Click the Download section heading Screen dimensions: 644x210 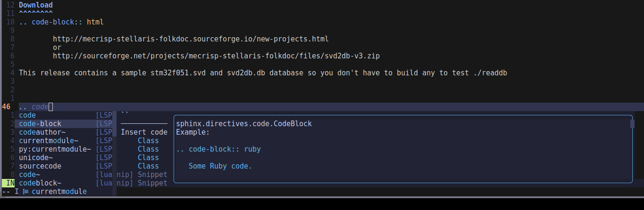tap(36, 5)
